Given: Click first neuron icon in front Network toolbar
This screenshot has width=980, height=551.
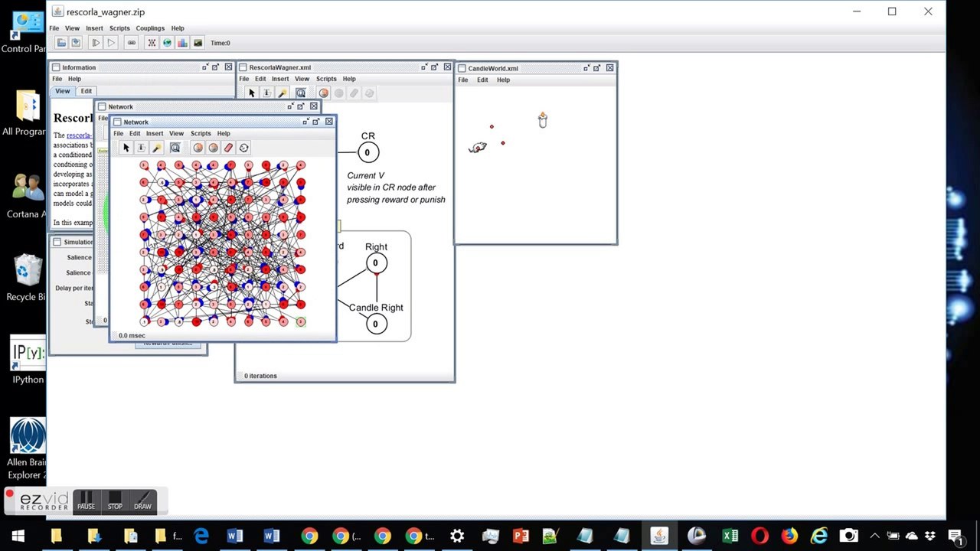Looking at the screenshot, I should point(198,148).
